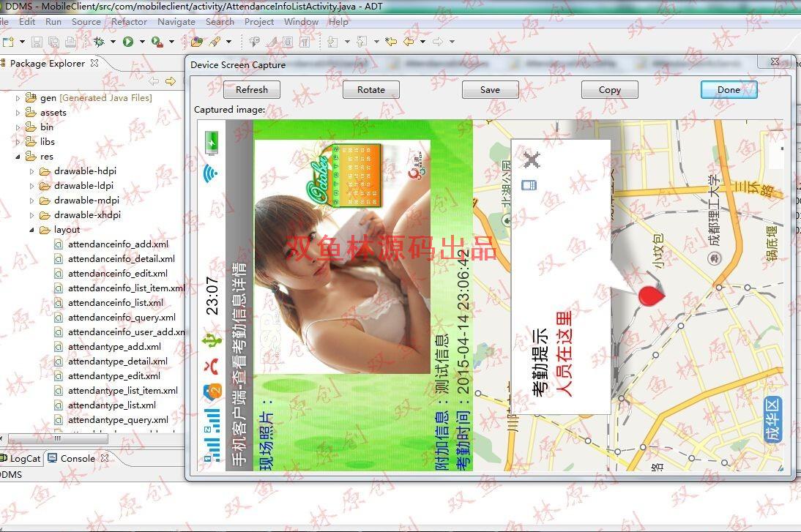This screenshot has height=532, width=801.
Task: Click the Save button in capture dialog
Action: tap(490, 89)
